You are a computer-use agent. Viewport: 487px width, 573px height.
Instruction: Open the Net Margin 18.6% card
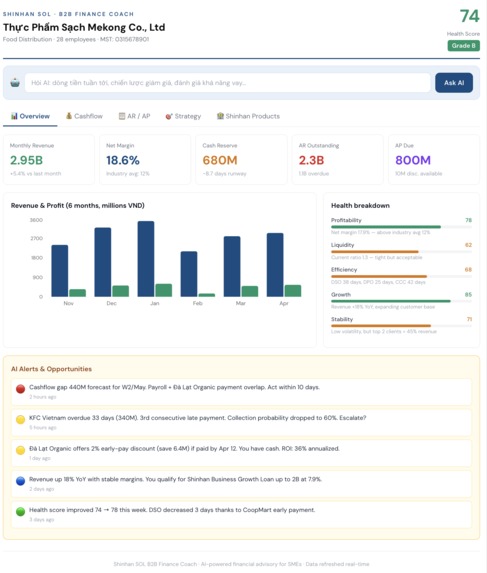(145, 159)
